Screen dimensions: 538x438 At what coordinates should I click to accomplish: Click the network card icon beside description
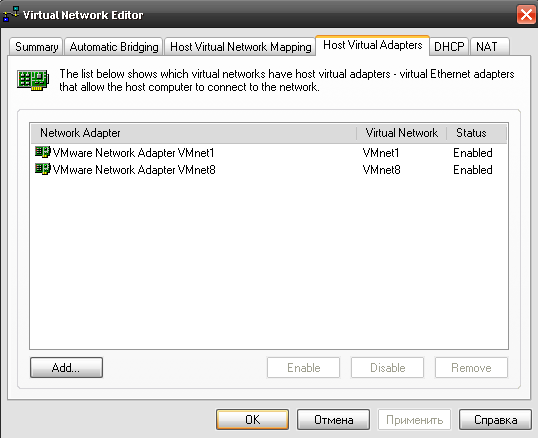tap(33, 80)
